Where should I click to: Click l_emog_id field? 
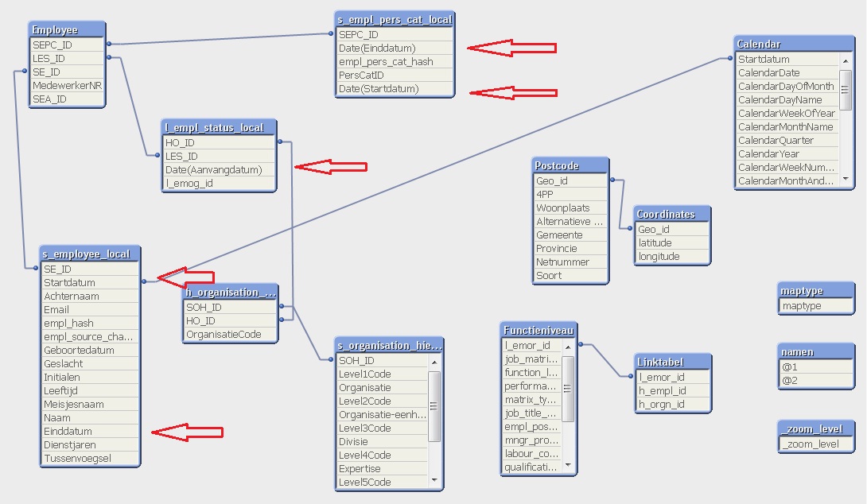coord(219,184)
